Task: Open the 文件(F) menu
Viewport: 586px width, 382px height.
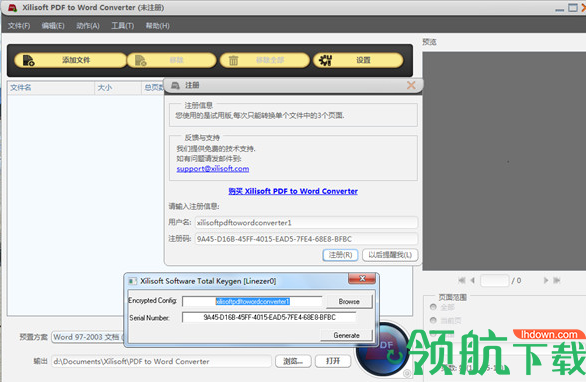Action: tap(19, 26)
